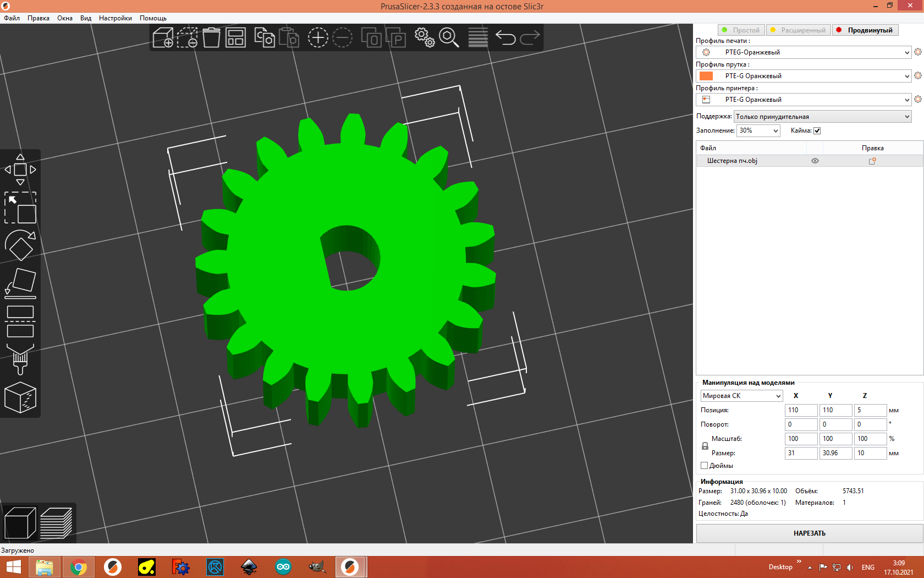Hide Шестерна пч.obj with eye icon
Screen dimensions: 924x578
[x=815, y=161]
